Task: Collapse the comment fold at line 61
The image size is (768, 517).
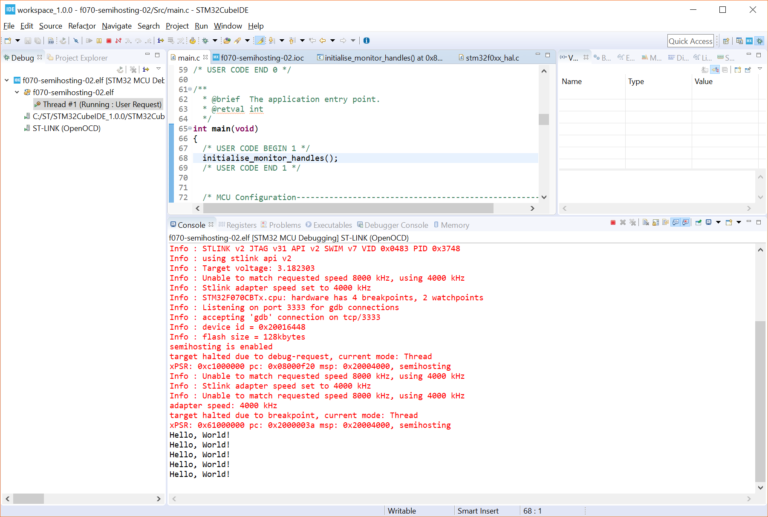Action: (x=190, y=90)
